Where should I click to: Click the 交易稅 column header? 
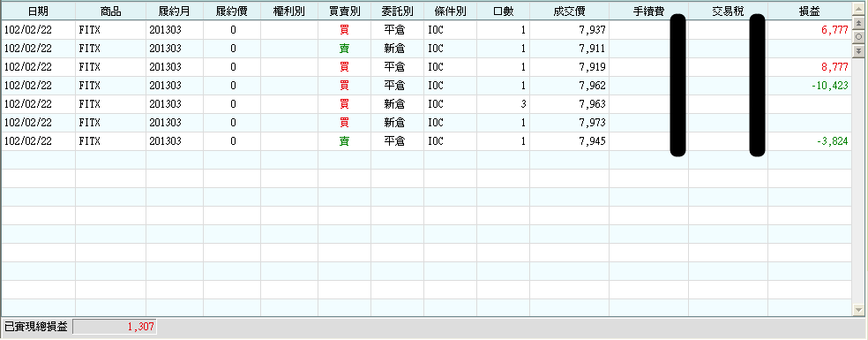728,11
